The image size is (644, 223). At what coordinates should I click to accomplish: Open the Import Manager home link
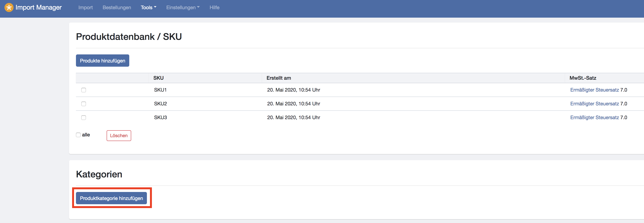point(39,7)
